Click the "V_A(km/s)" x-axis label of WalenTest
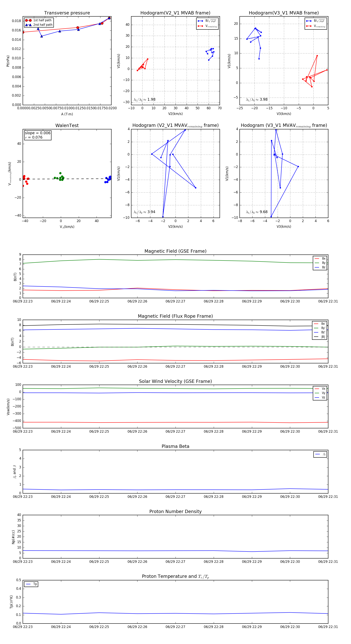 [67, 227]
